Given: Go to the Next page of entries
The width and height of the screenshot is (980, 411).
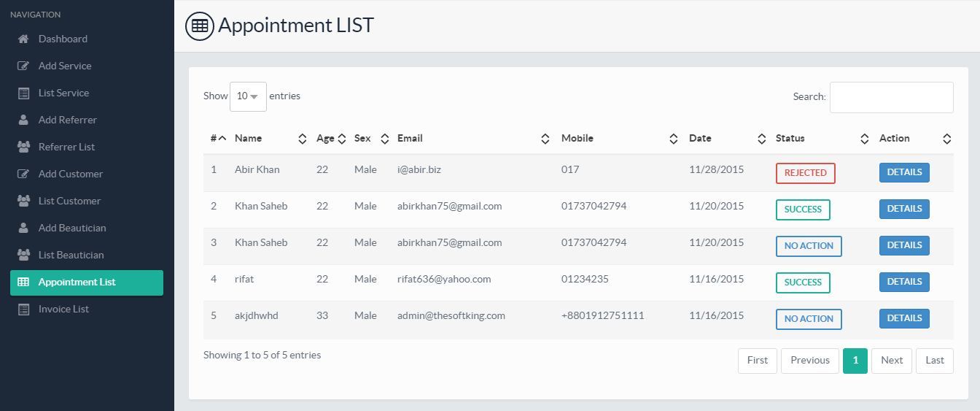Looking at the screenshot, I should pos(891,360).
